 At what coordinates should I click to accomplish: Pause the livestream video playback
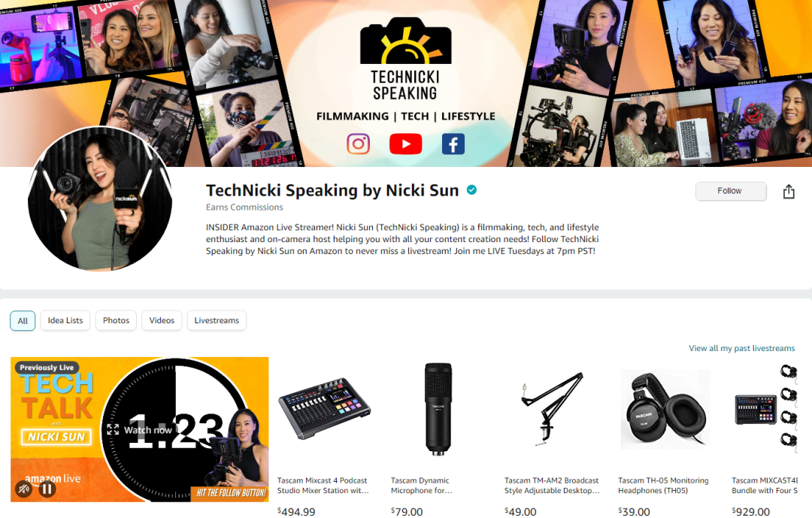47,488
